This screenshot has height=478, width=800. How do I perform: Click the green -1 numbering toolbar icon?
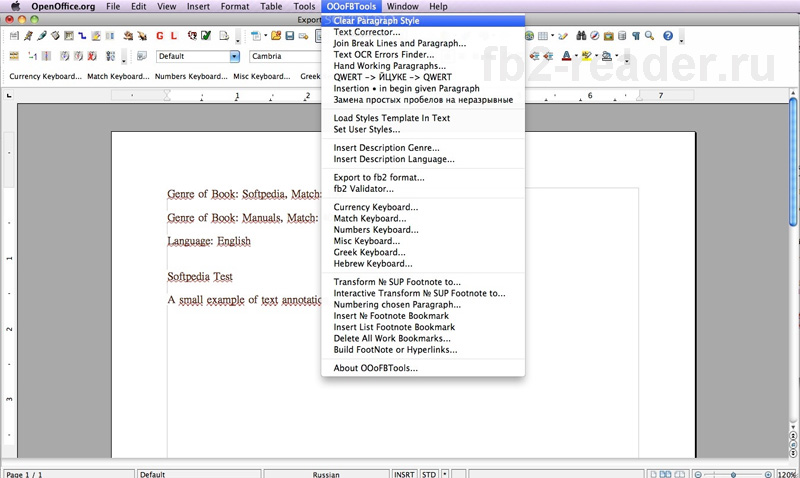(x=32, y=56)
